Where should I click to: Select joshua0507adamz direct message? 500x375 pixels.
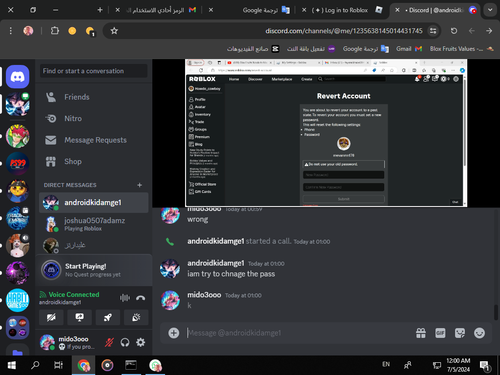tap(94, 224)
